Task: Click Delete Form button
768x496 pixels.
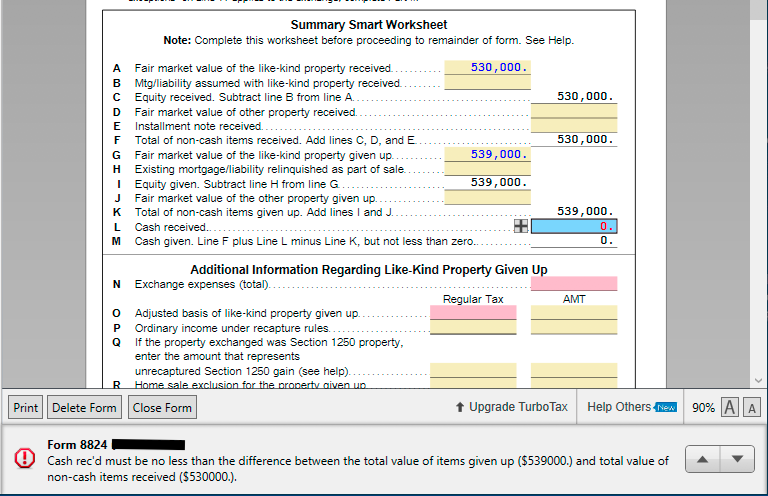Action: pos(85,407)
